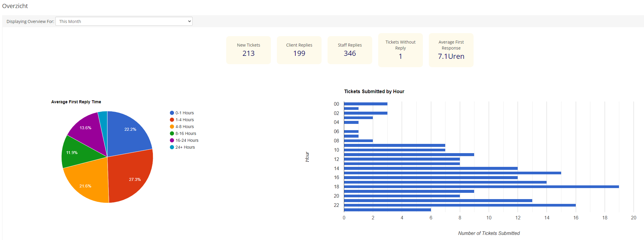Select the Client Replies stat card
The image size is (644, 240).
tap(299, 50)
